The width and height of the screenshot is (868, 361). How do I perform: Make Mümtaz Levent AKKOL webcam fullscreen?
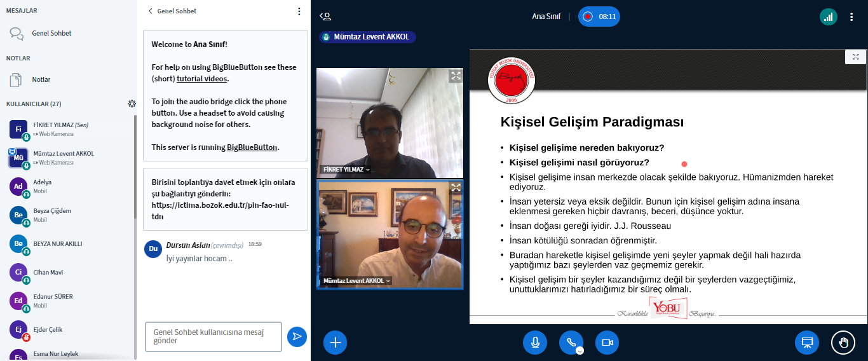(x=456, y=187)
